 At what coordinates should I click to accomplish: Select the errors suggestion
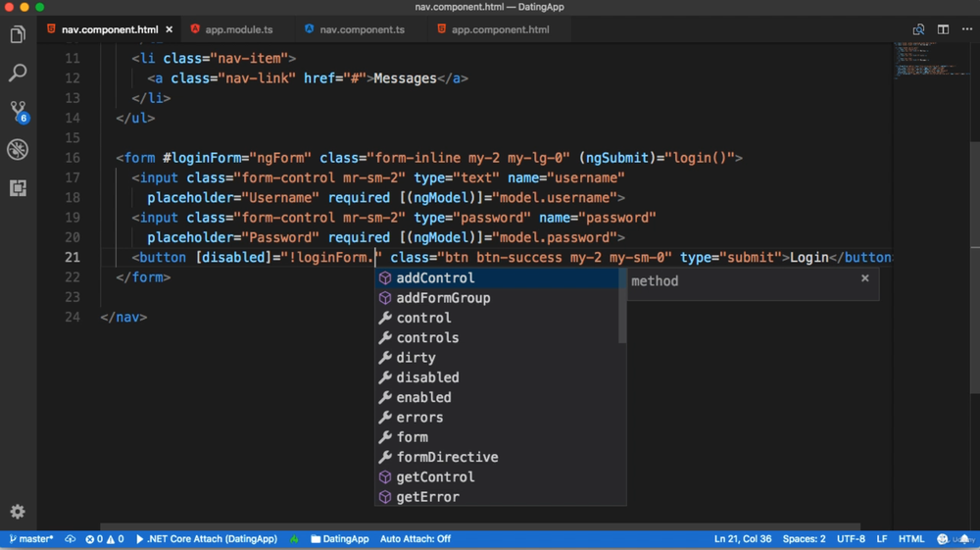coord(497,418)
